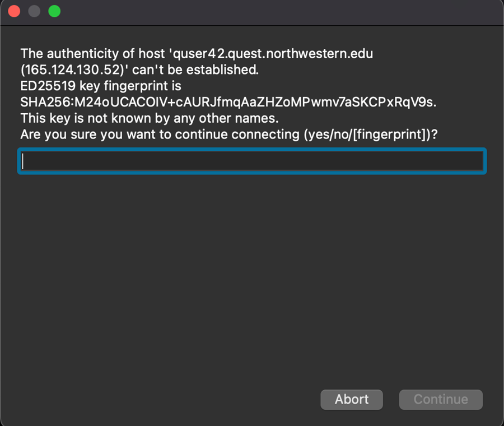The height and width of the screenshot is (426, 504).
Task: Click the green zoom window button
Action: click(54, 11)
